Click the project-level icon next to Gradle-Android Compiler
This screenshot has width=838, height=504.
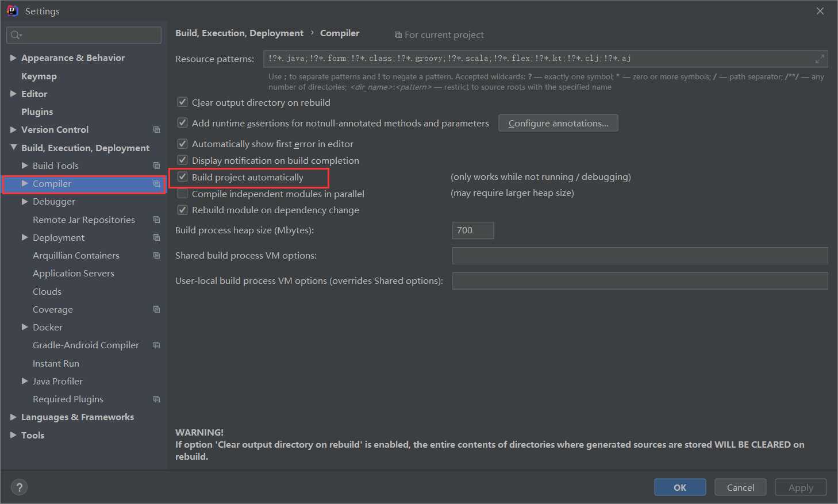(156, 345)
